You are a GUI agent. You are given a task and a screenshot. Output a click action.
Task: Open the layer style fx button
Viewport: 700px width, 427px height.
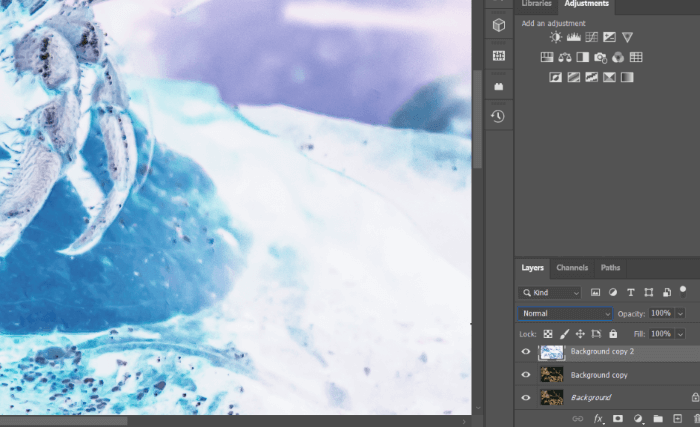point(598,418)
